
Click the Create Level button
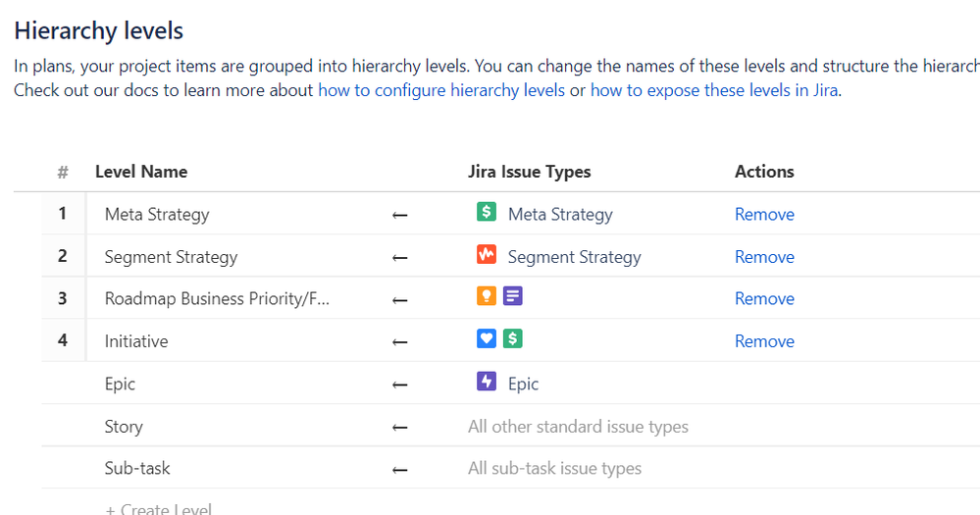pyautogui.click(x=158, y=508)
